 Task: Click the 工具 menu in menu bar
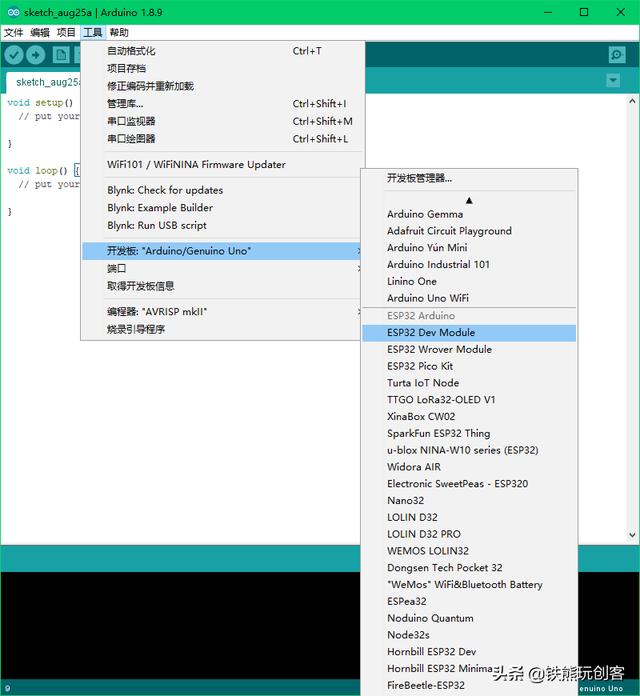tap(93, 32)
